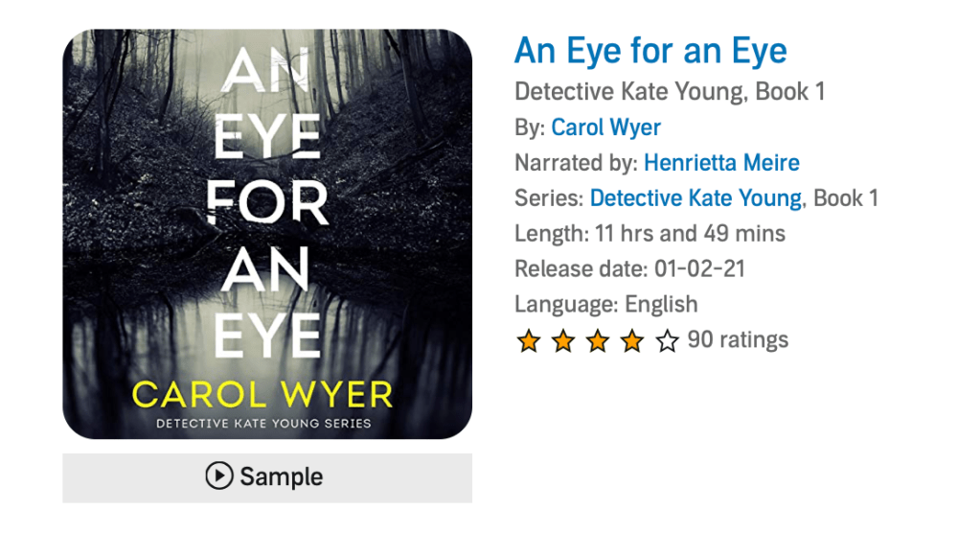Screen dimensions: 980x533
Task: Click the Narrated by: label
Action: tap(576, 163)
